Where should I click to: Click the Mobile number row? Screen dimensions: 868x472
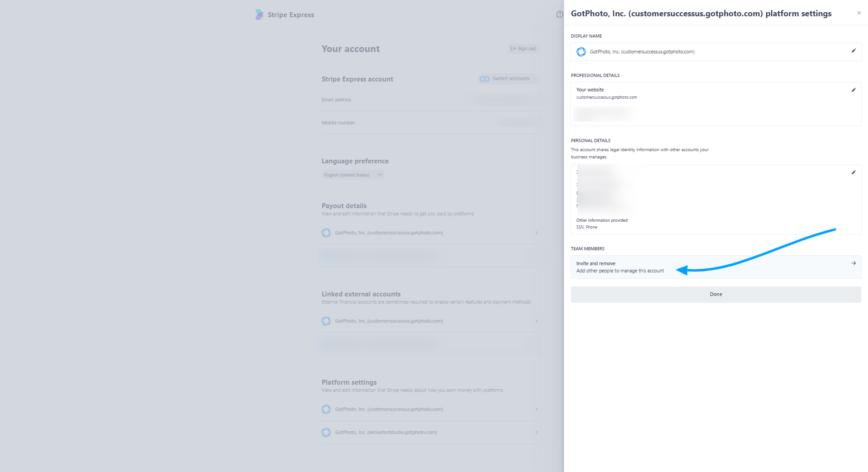point(430,123)
